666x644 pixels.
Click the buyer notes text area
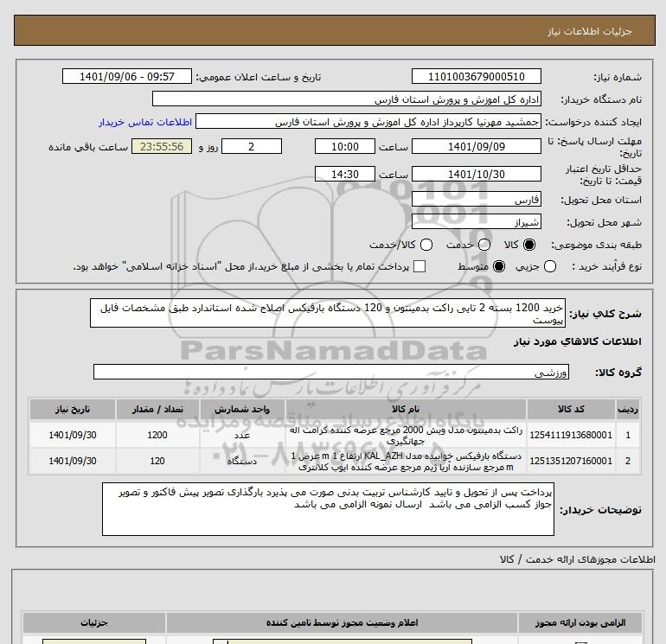coord(328,509)
